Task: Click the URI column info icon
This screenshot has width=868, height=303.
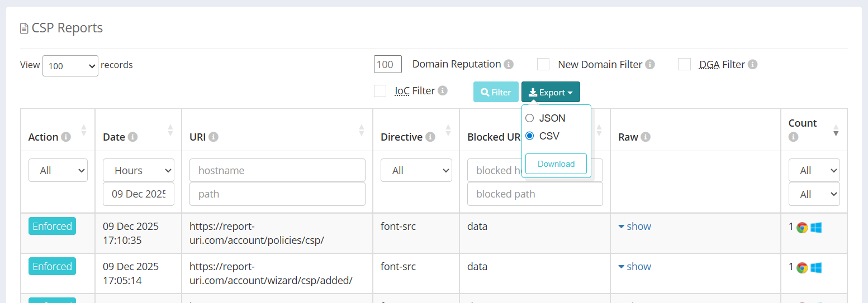Action: tap(214, 137)
